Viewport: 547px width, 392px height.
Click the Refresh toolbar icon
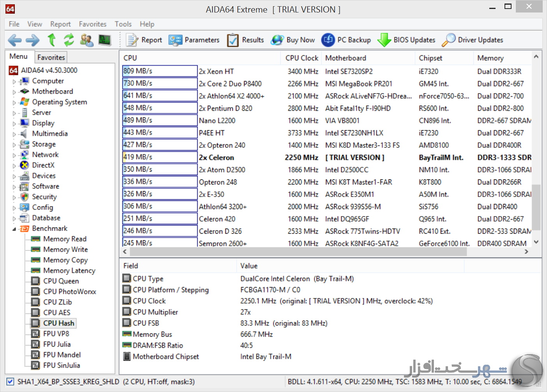[x=69, y=40]
